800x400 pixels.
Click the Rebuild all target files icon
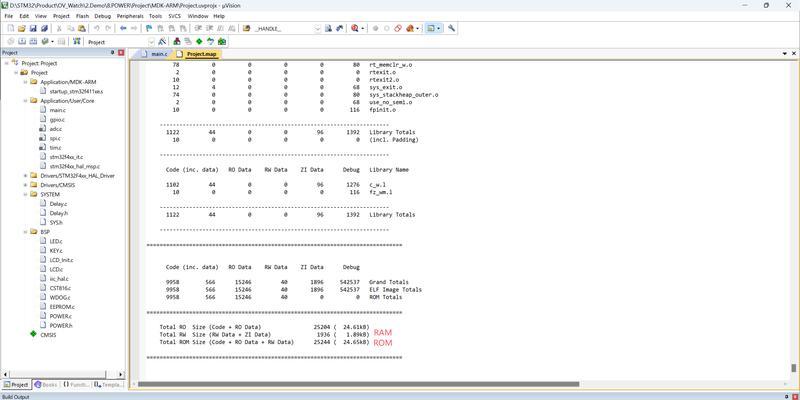coord(33,41)
